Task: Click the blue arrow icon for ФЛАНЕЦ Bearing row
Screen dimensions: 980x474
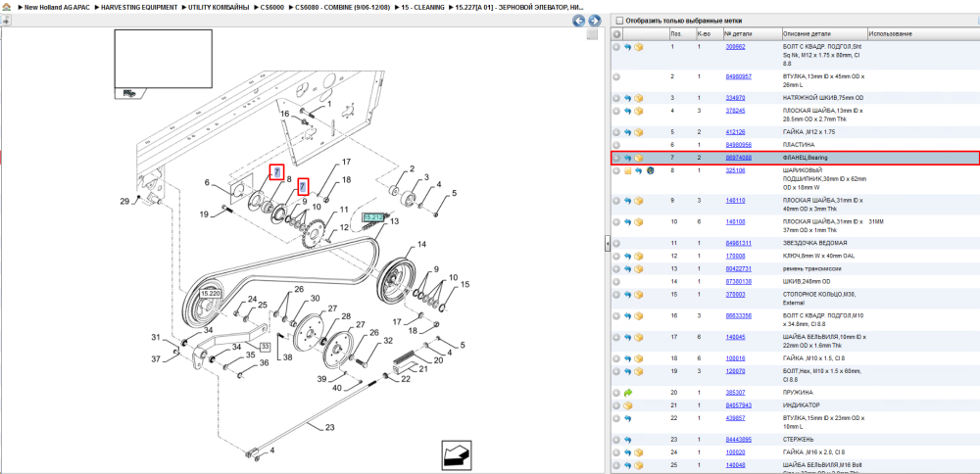Action: pyautogui.click(x=627, y=158)
